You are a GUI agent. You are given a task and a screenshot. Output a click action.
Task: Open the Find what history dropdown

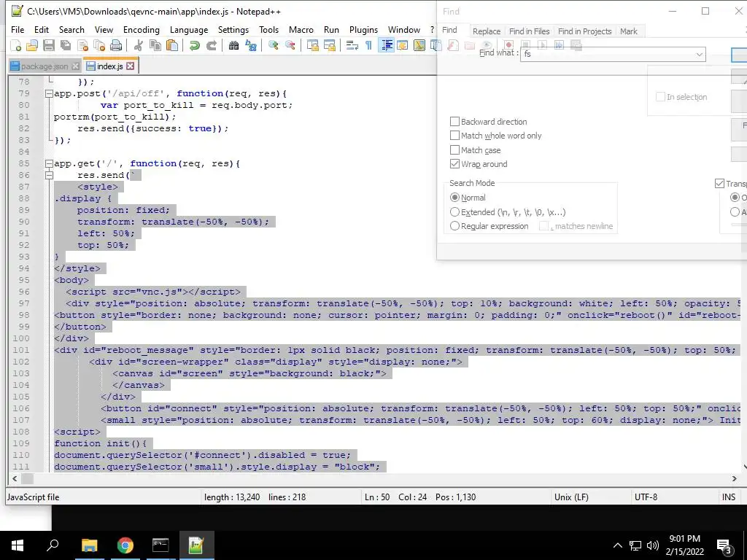[x=699, y=54]
